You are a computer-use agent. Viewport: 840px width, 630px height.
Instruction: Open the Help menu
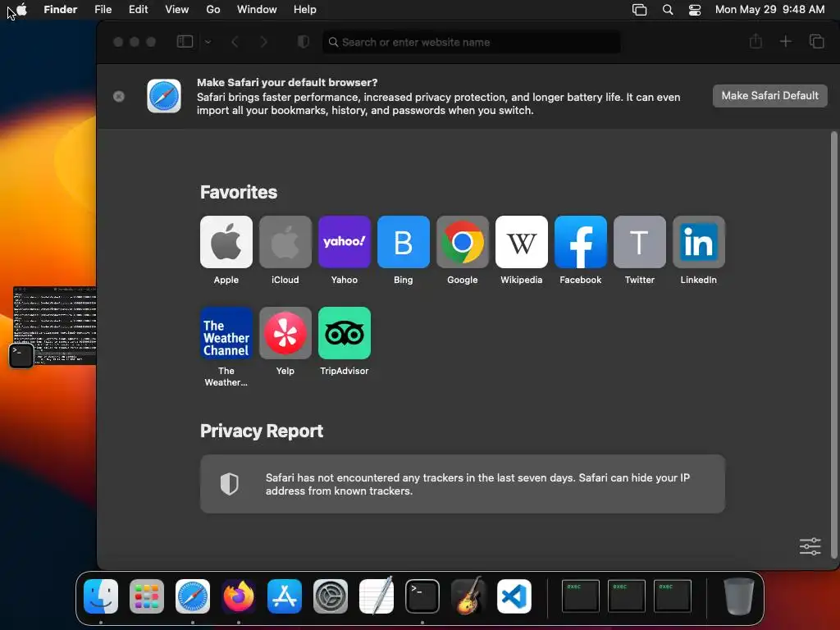(x=305, y=10)
